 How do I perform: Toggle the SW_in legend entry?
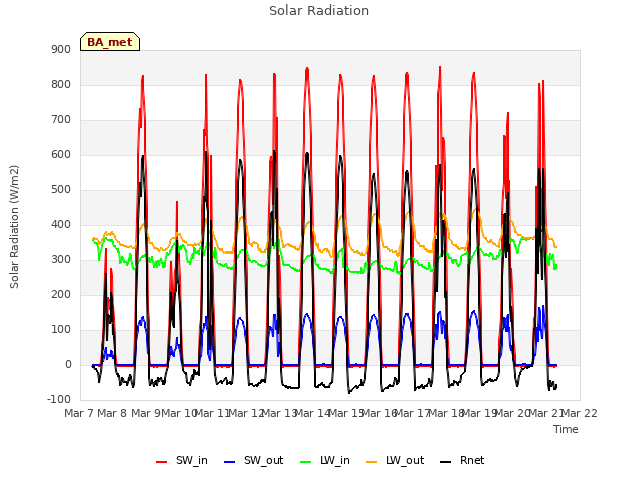tap(182, 460)
